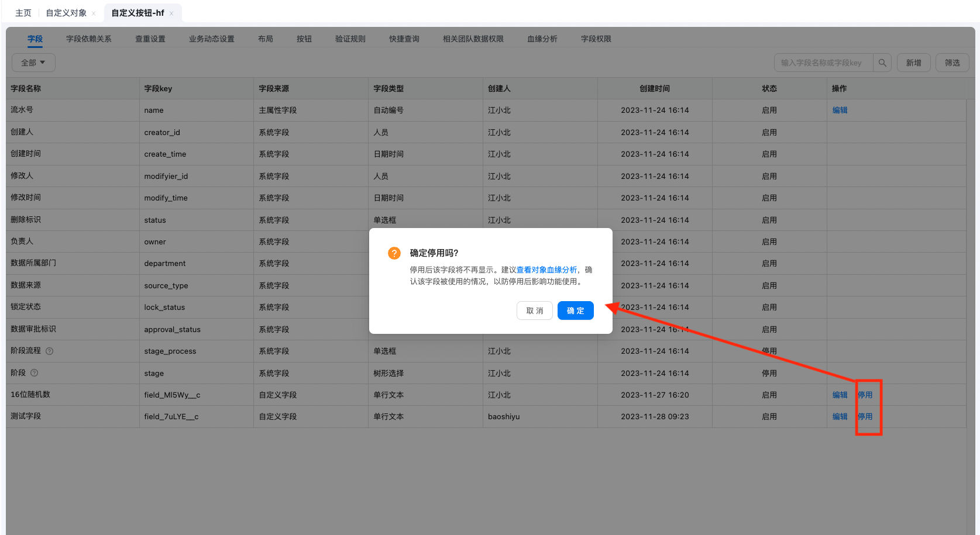Click the orange question icon in dialog

pos(394,253)
